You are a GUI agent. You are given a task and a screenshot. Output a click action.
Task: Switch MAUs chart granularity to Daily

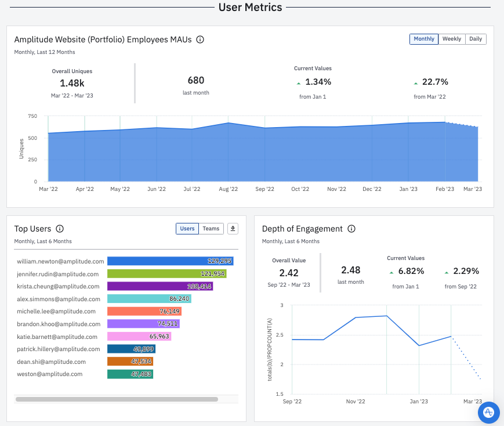(476, 39)
